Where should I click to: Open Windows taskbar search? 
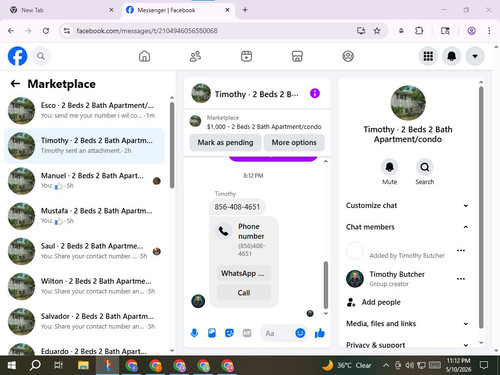35,365
